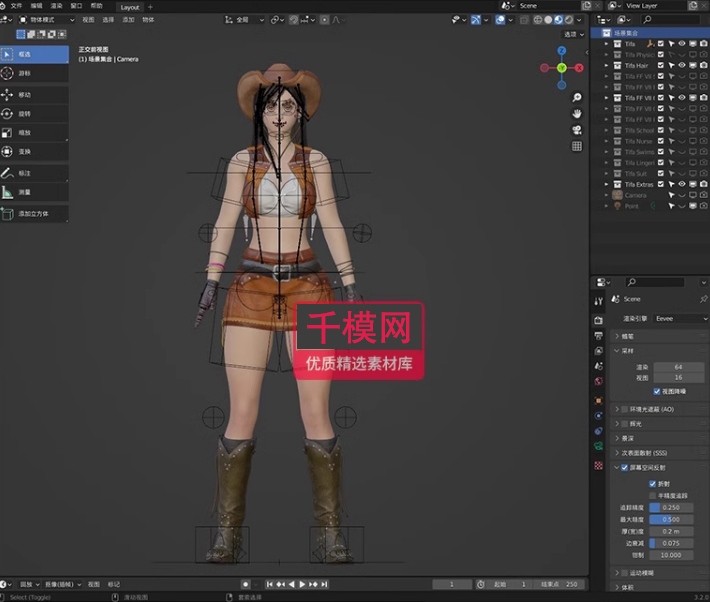Viewport: 710px width, 602px height.
Task: Expand the Tifa collection tree row
Action: click(606, 43)
